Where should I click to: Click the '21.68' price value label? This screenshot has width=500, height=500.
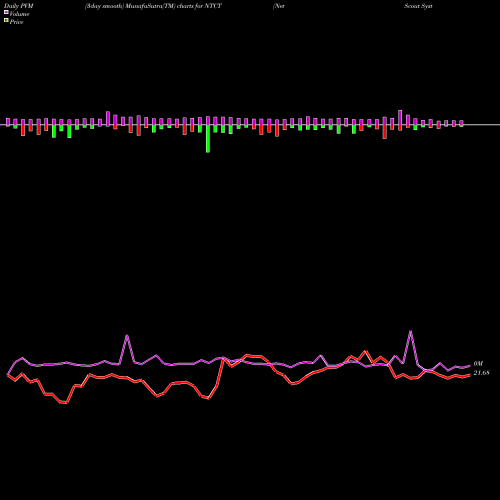coord(481,373)
